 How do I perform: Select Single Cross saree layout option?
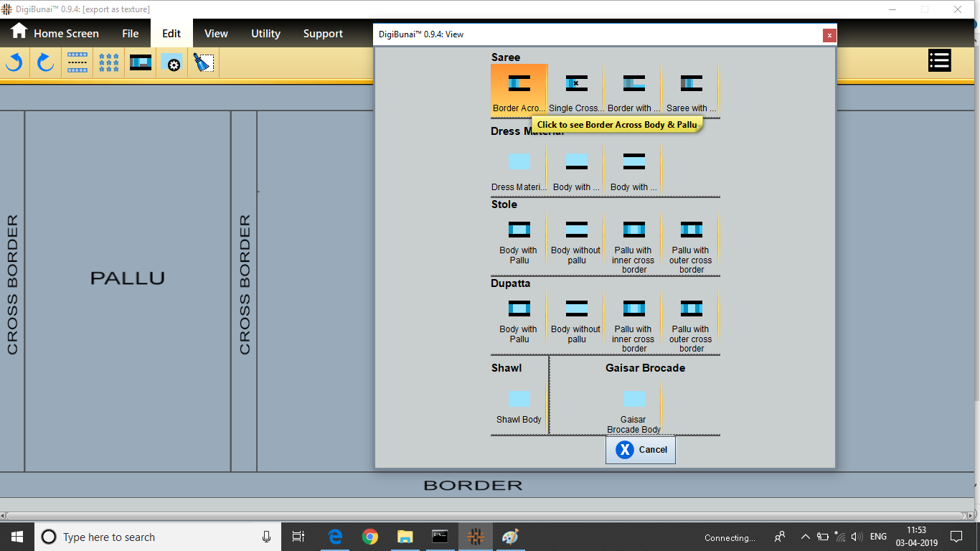pyautogui.click(x=576, y=92)
